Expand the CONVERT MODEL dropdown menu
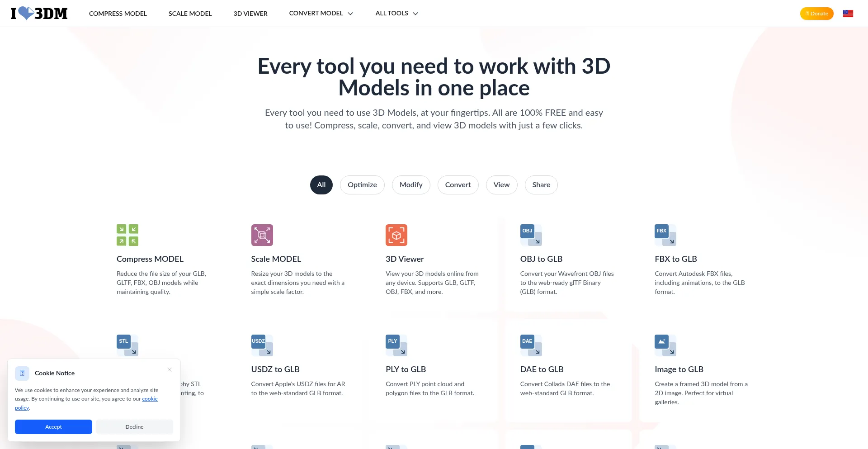 pyautogui.click(x=321, y=14)
